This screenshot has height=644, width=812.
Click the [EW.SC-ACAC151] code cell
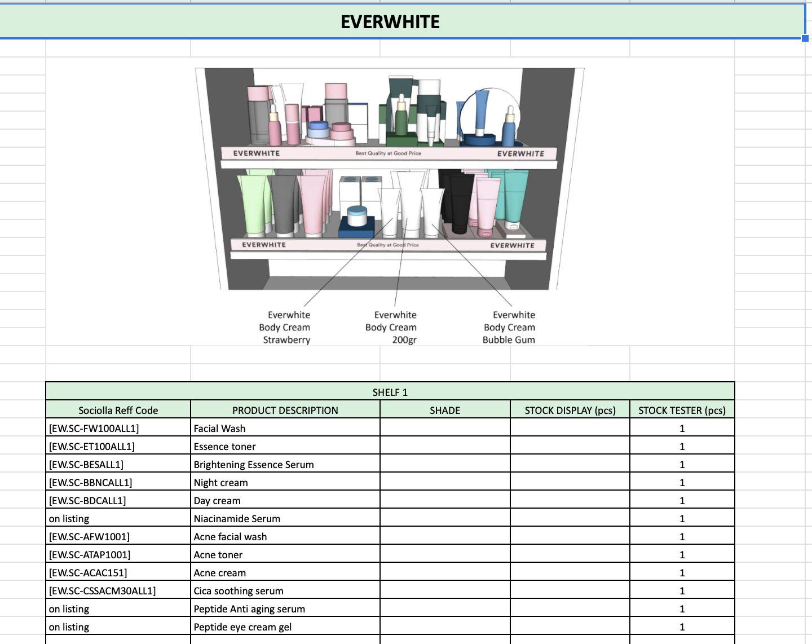pos(118,572)
